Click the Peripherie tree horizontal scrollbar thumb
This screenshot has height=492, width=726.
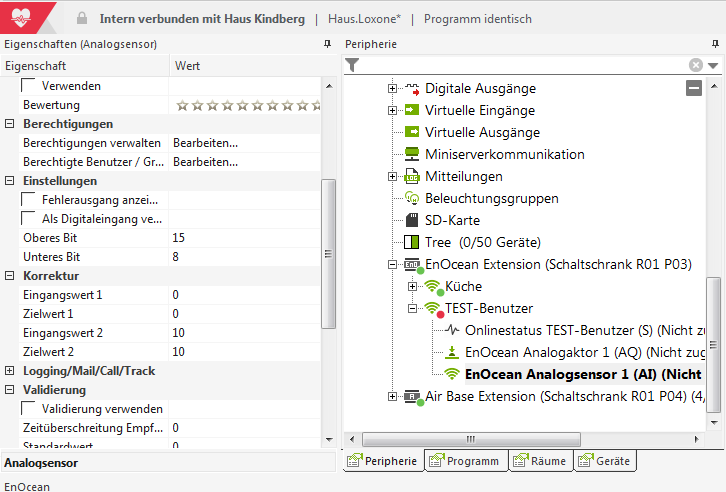[x=471, y=439]
